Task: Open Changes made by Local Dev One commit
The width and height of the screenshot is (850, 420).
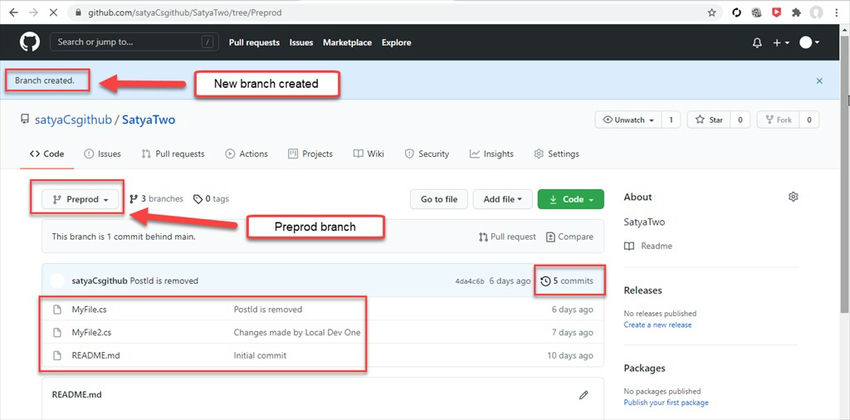Action: (297, 332)
